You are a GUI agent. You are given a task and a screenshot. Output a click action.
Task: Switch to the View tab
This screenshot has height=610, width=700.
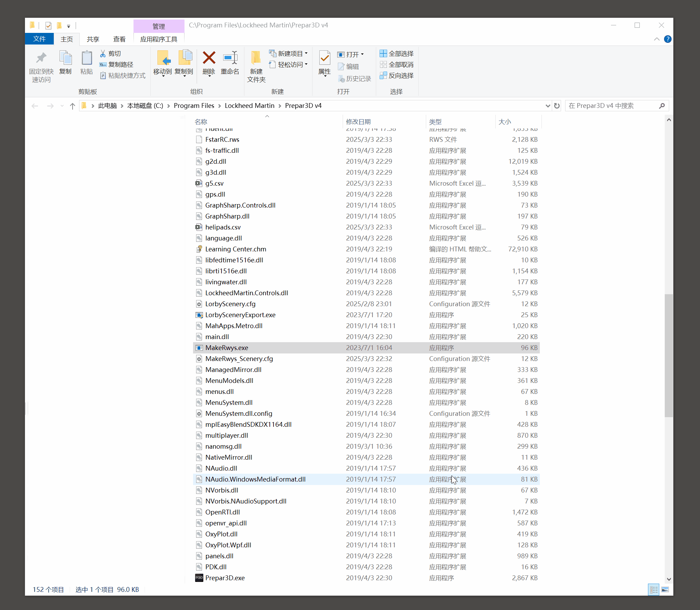pos(119,39)
